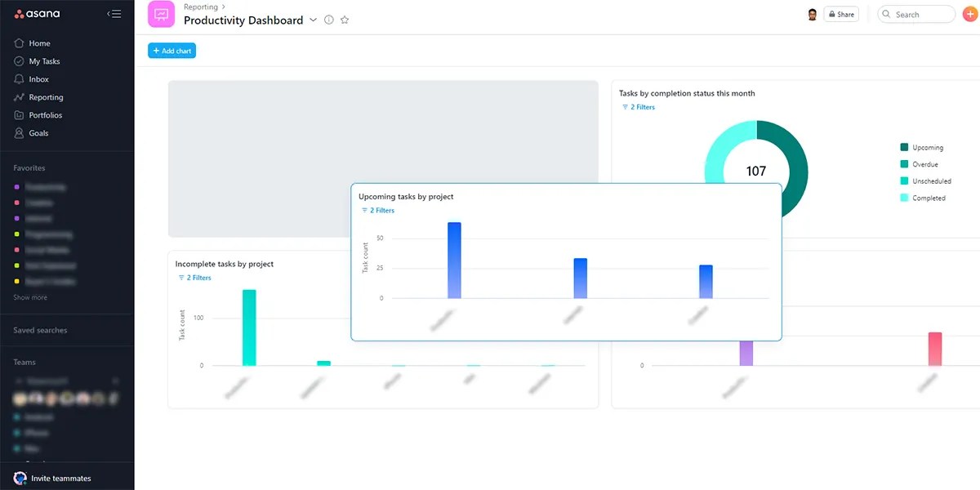Star the Productivity Dashboard
This screenshot has width=980, height=490.
pos(345,20)
